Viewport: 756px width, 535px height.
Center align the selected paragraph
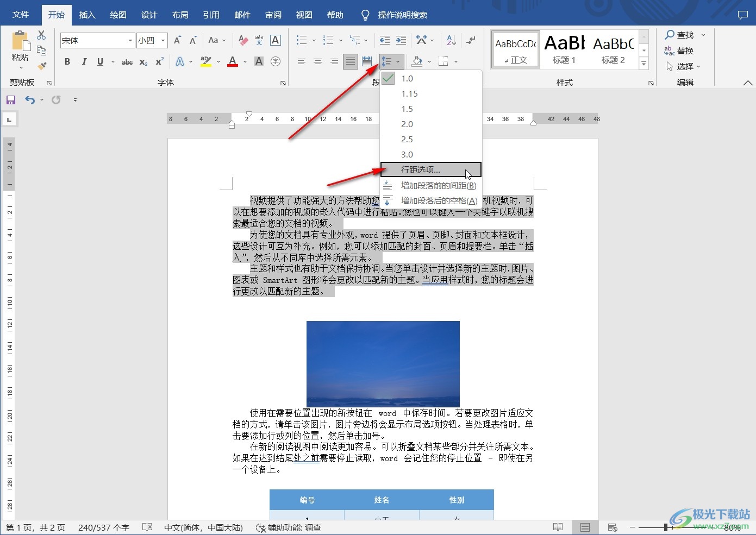pyautogui.click(x=318, y=61)
